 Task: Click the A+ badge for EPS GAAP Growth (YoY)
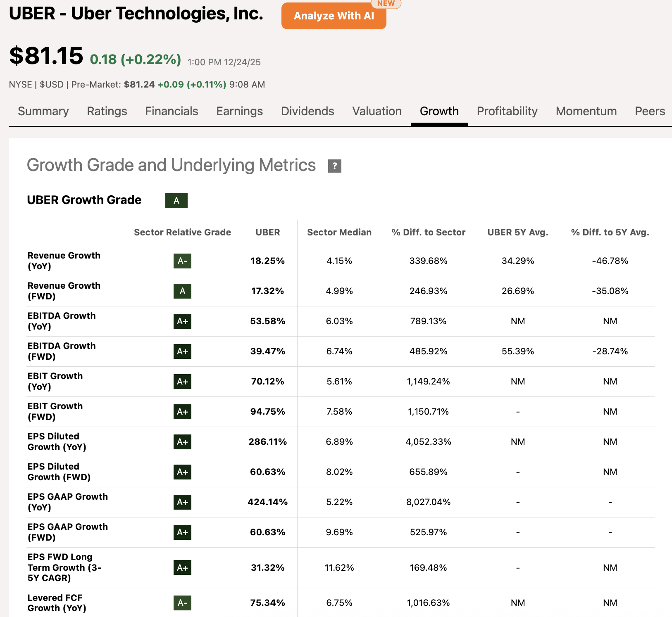(x=182, y=502)
